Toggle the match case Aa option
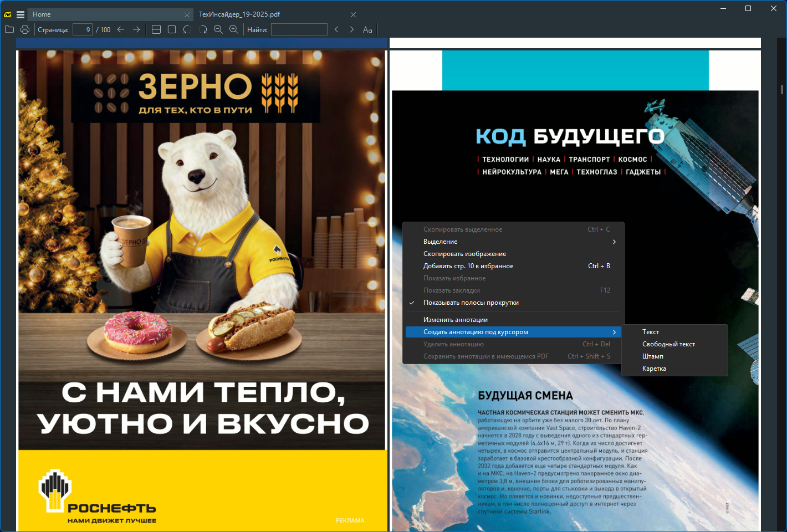787x532 pixels. point(367,29)
